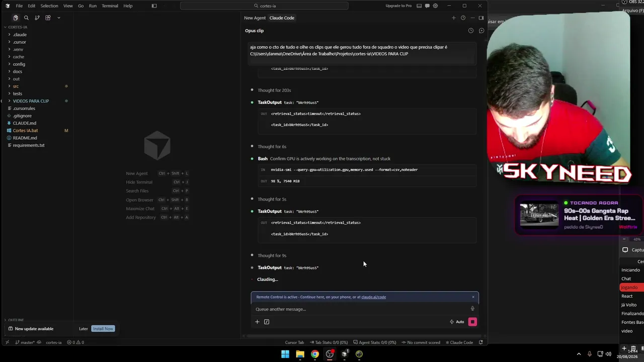
Task: Switch to the Claude Code tab
Action: [282, 18]
